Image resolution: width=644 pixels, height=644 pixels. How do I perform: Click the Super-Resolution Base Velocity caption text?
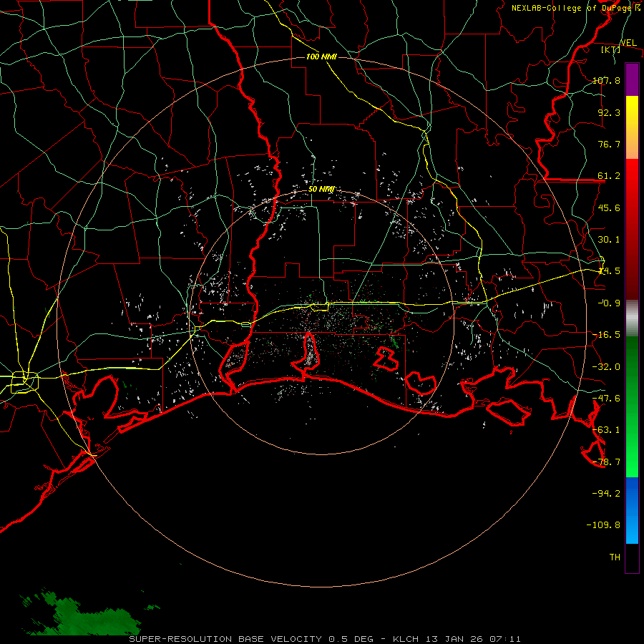click(x=325, y=639)
